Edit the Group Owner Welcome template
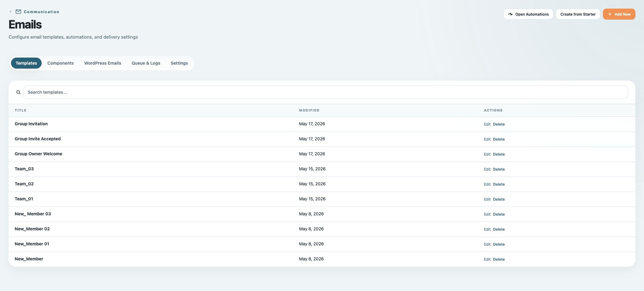Image resolution: width=644 pixels, height=291 pixels. [x=487, y=154]
